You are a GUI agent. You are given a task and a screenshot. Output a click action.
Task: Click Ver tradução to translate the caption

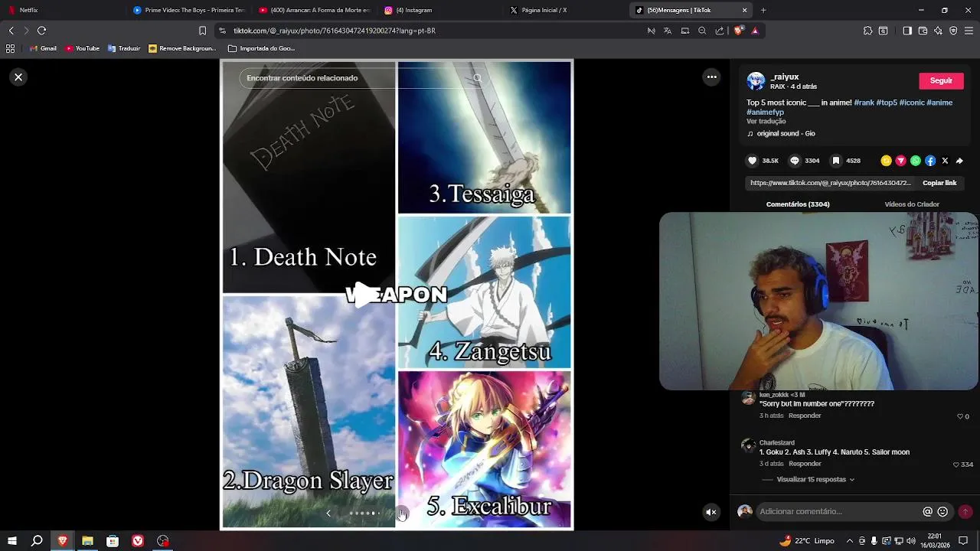(x=766, y=122)
